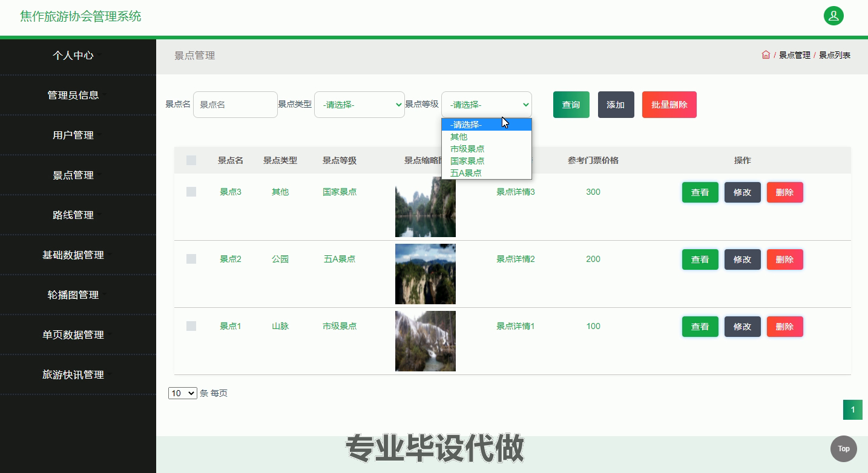Click the 批量删除 batch delete button

tap(669, 105)
